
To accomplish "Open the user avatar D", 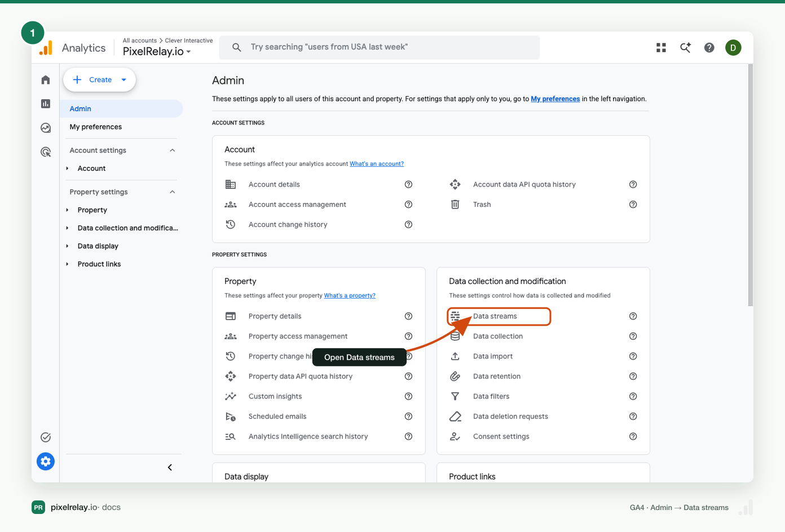I will coord(733,48).
